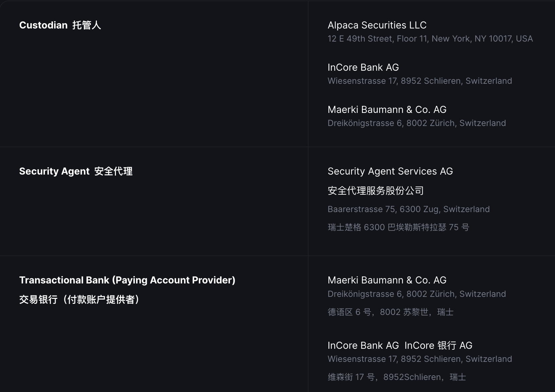Select Baarerstrasse 75, 6300 Zug address
The height and width of the screenshot is (392, 555).
(x=409, y=209)
